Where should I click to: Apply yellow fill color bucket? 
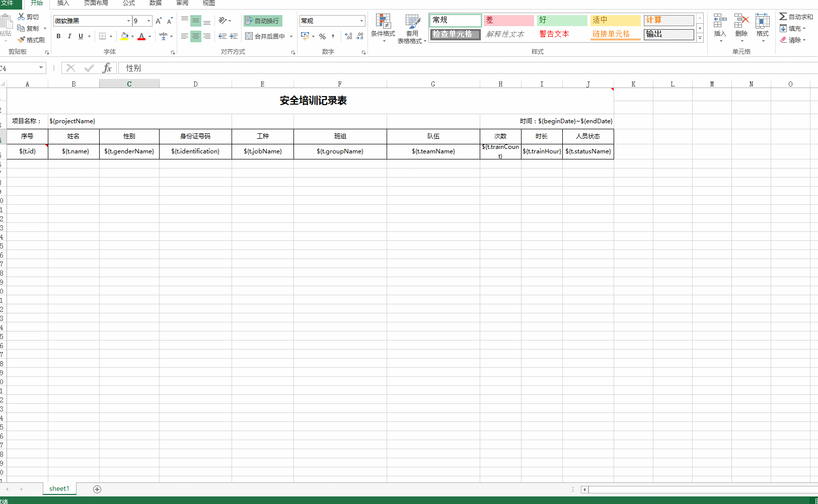click(124, 36)
